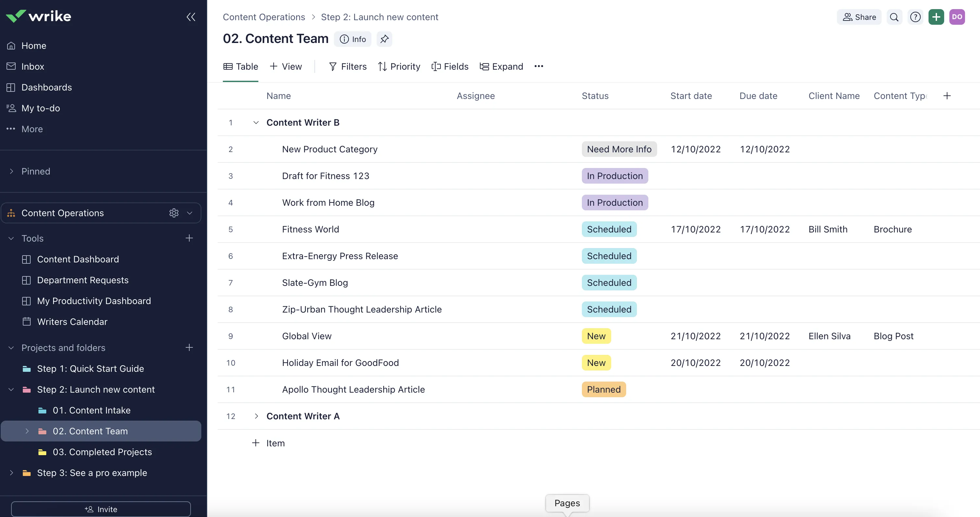Change New status for Global View

tap(596, 336)
